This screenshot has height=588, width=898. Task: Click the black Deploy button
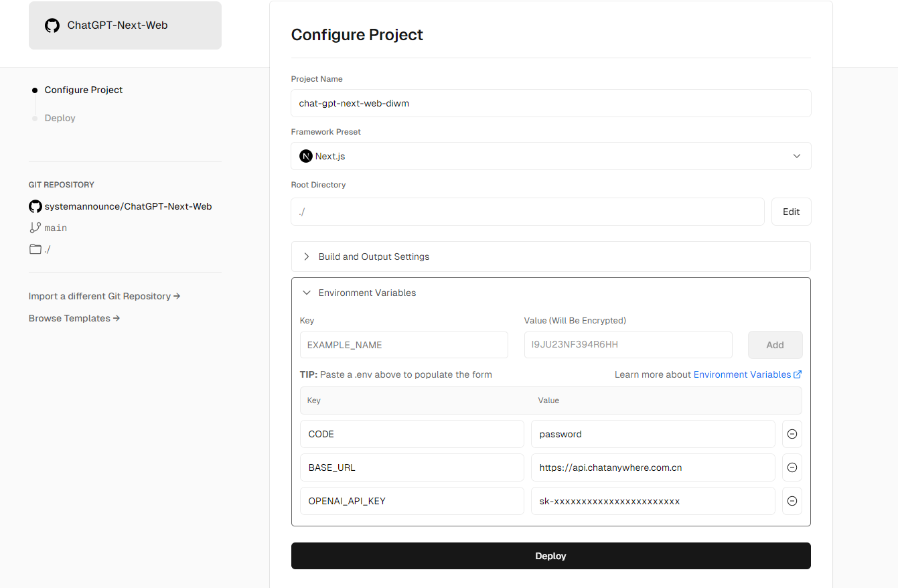[550, 556]
